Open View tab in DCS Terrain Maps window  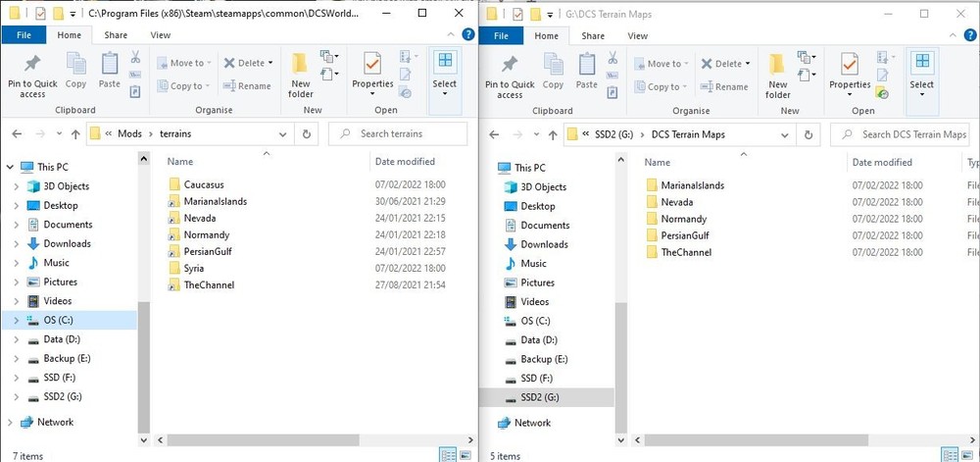pyautogui.click(x=638, y=36)
